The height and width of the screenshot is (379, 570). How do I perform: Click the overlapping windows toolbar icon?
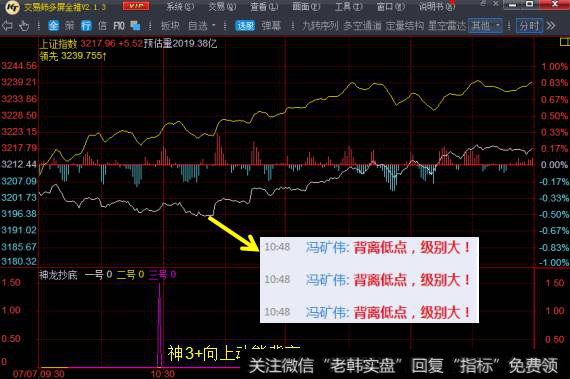pos(135,25)
